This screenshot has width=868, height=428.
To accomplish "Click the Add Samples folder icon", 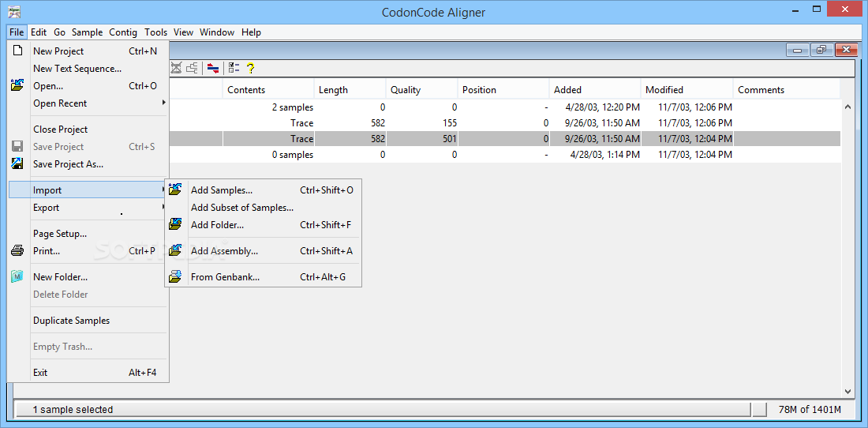I will coord(175,190).
